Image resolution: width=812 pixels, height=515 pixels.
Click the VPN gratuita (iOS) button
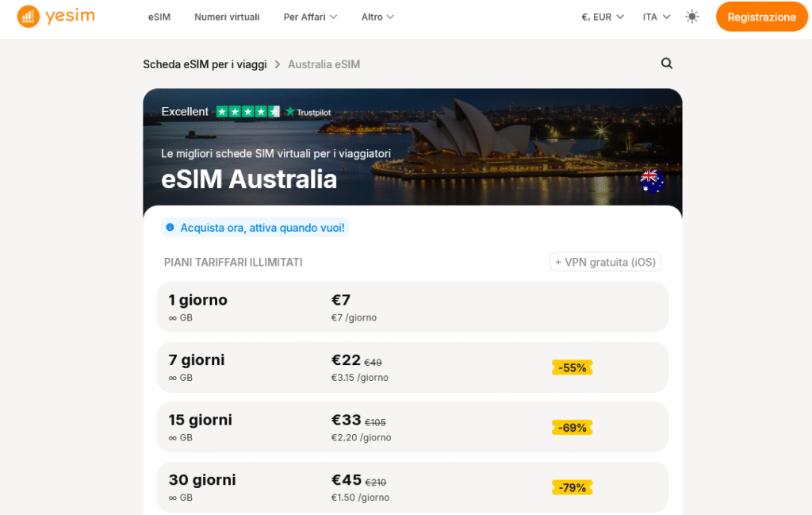tap(605, 261)
